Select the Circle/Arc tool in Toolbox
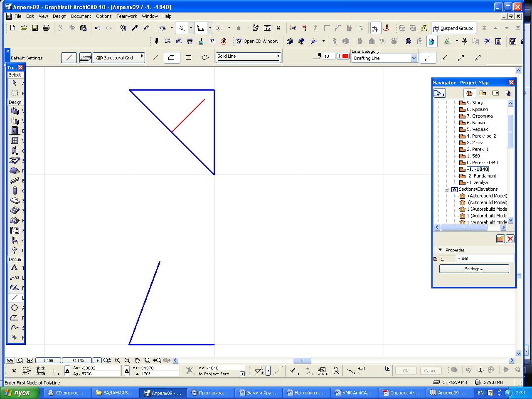This screenshot has width=532, height=399. [x=15, y=308]
